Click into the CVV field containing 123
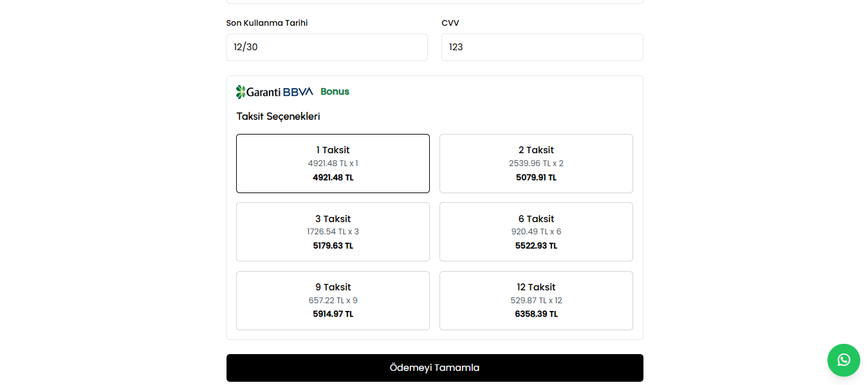Image resolution: width=868 pixels, height=385 pixels. point(542,47)
